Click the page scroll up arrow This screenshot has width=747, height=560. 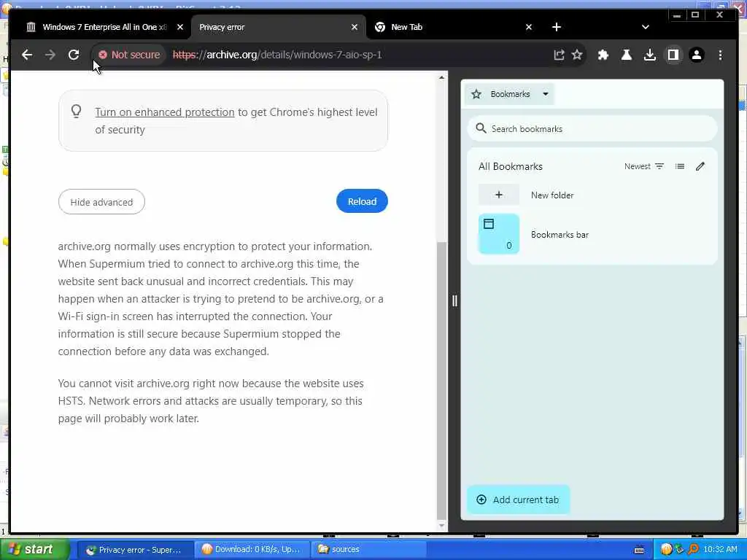pos(441,77)
